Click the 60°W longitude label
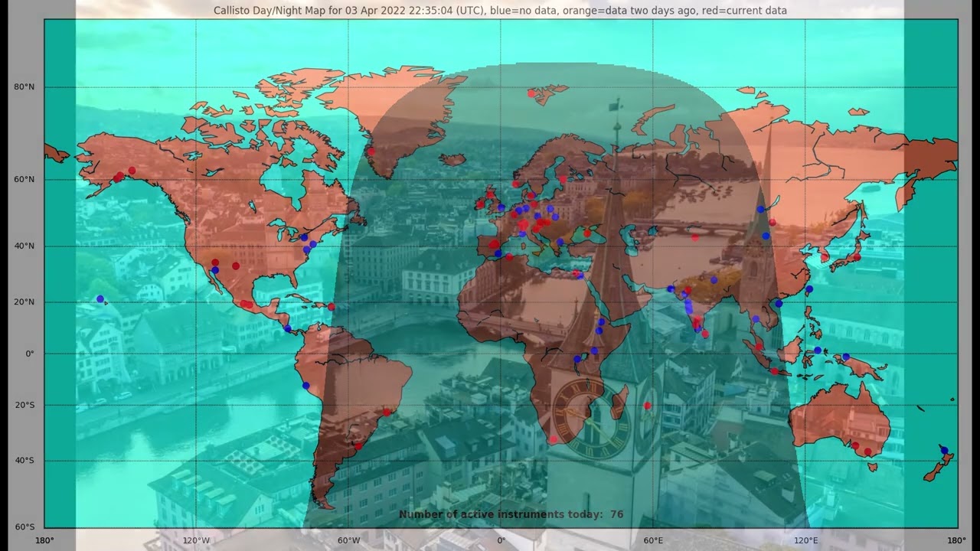This screenshot has height=551, width=980. [x=348, y=540]
